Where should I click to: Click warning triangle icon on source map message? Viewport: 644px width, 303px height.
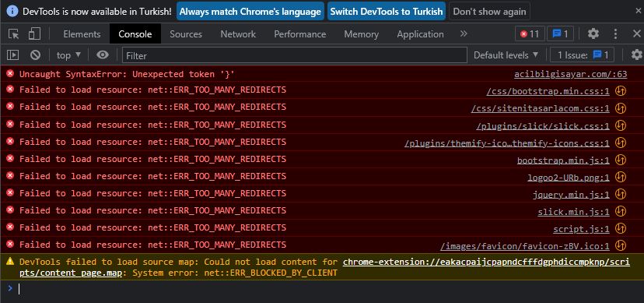(10, 262)
